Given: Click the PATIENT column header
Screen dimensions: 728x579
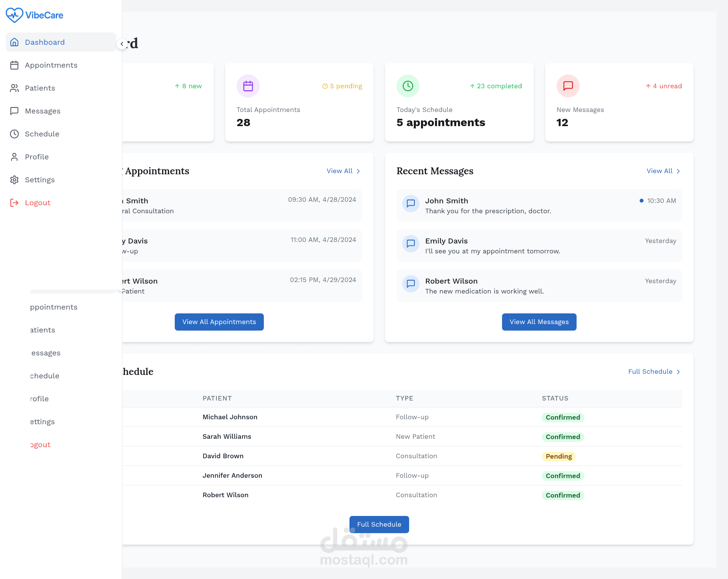Looking at the screenshot, I should 217,398.
